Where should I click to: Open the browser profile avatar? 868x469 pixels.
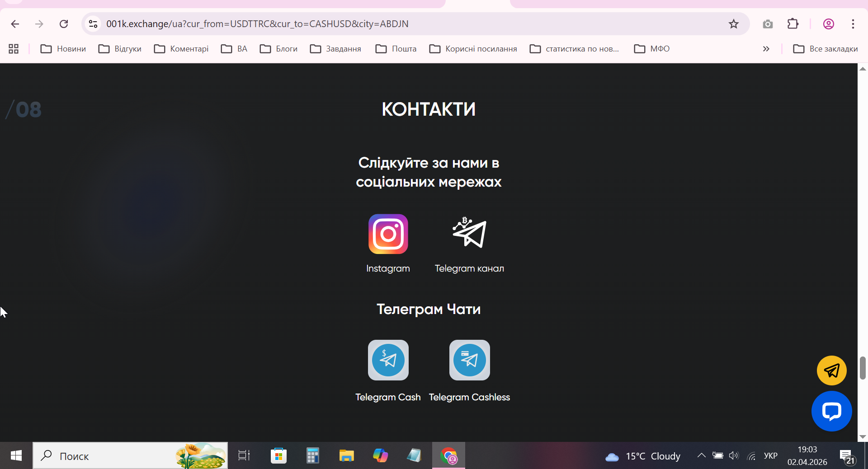pos(829,24)
